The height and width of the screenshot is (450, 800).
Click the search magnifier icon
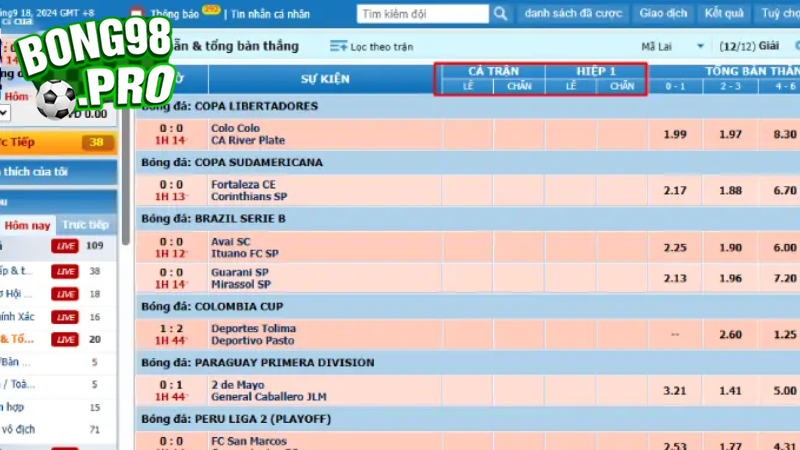coord(502,14)
